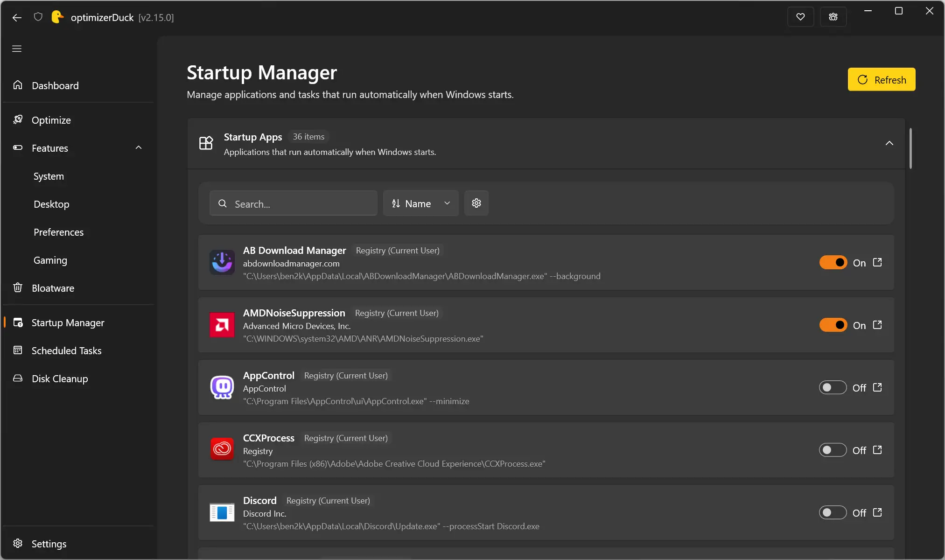
Task: Open Disk Cleanup from sidebar
Action: coord(78,378)
